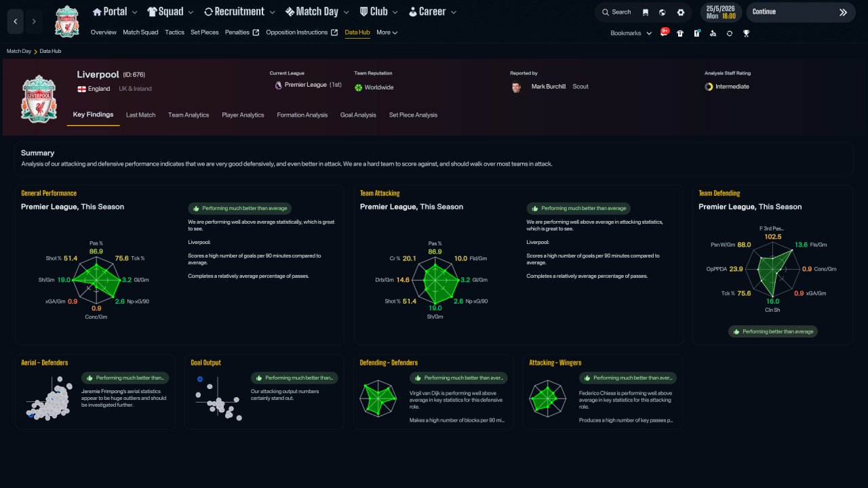Switch to the Last Match tab
868x488 pixels.
click(140, 115)
